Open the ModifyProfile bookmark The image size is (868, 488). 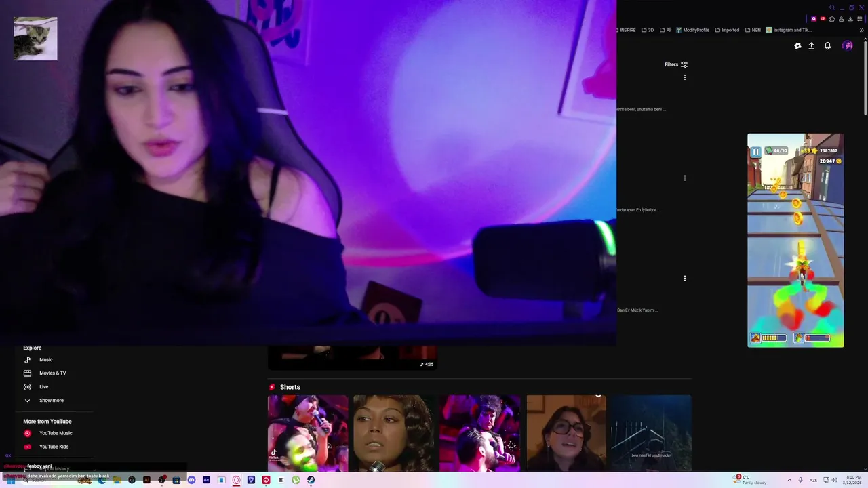692,30
